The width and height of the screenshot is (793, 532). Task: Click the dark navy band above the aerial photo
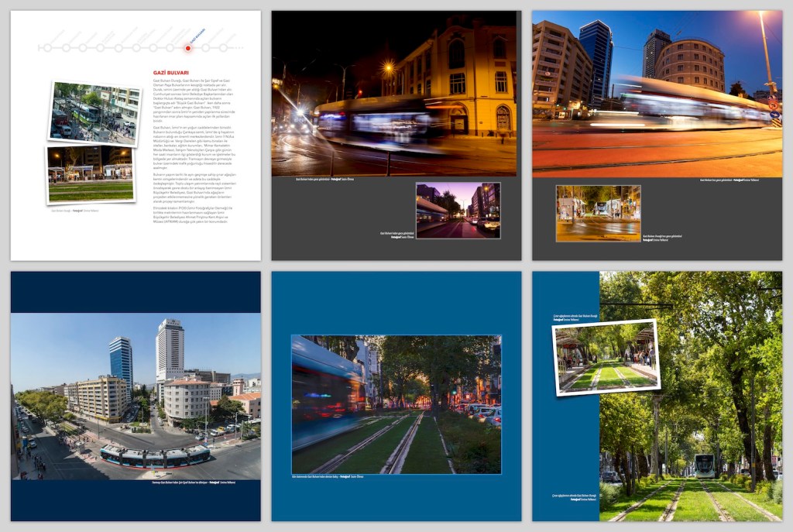coord(136,292)
